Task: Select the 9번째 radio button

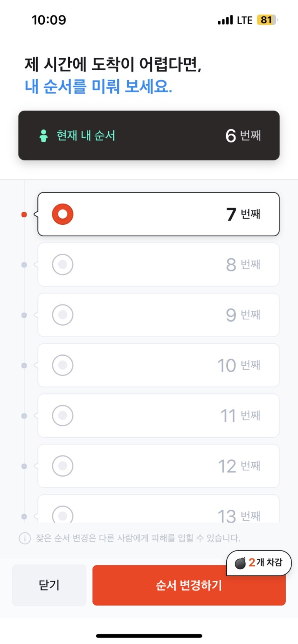Action: (62, 315)
